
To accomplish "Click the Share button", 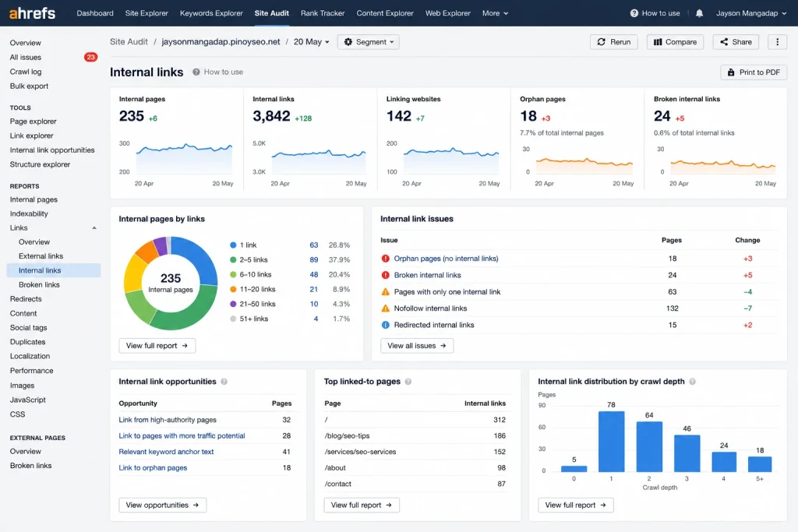I will (736, 42).
